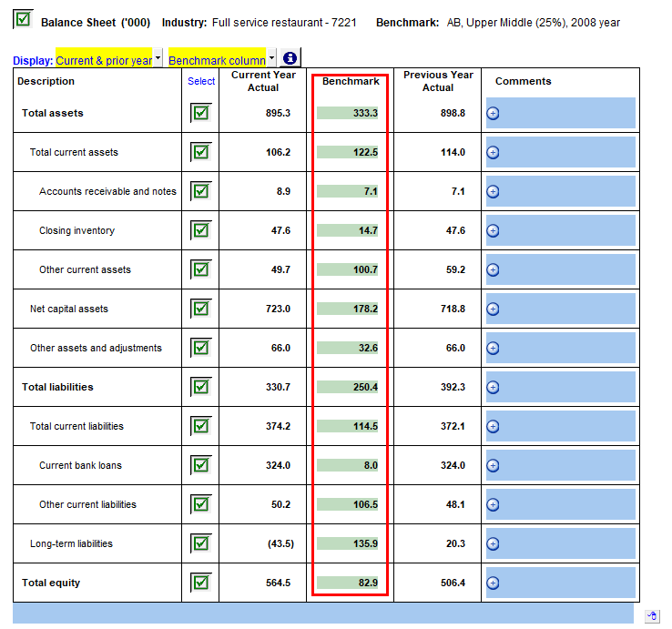
Task: Click the Description column header
Action: (x=46, y=81)
